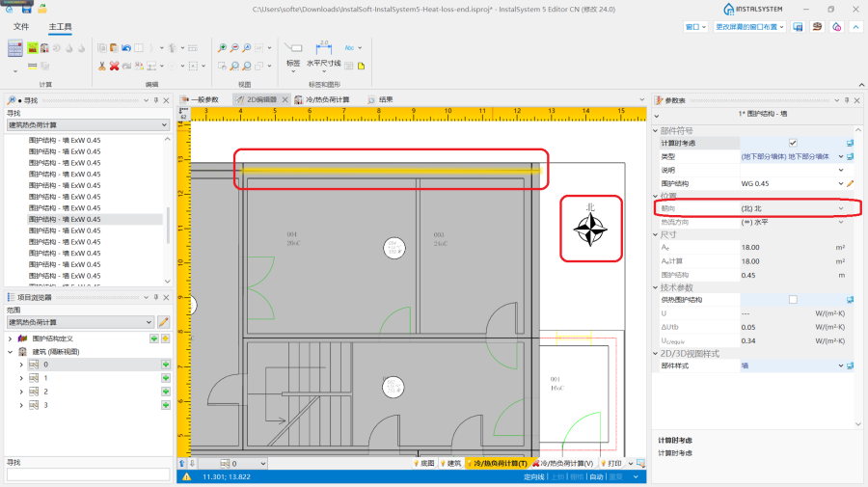Viewport: 868px width, 487px height.
Task: Click the zoom in magnifier icon
Action: click(222, 47)
